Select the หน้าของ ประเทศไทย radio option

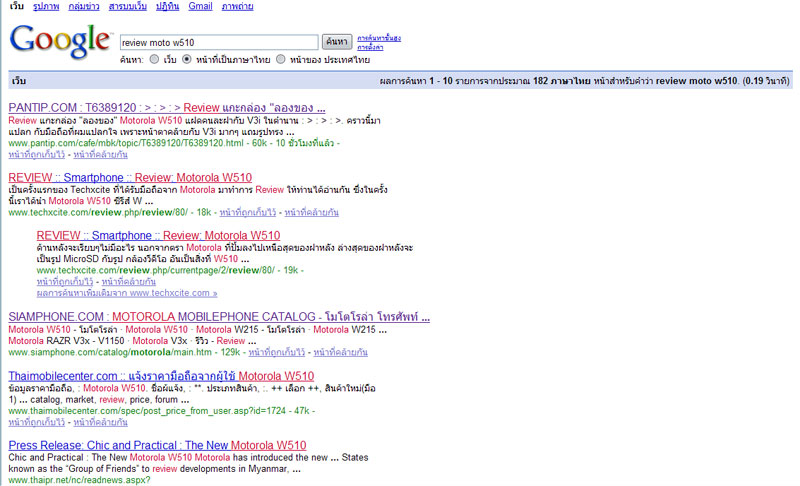[x=280, y=59]
